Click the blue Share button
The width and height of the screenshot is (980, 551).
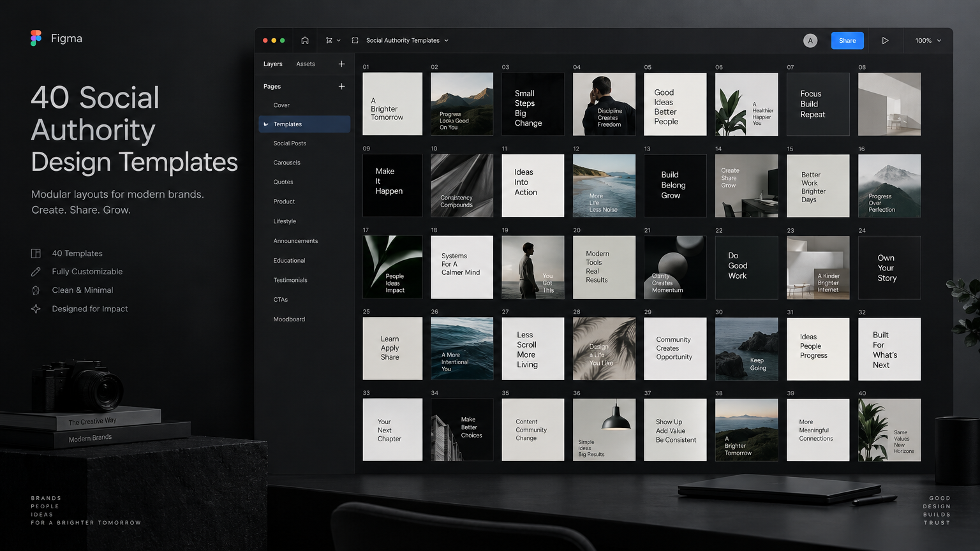(x=847, y=40)
